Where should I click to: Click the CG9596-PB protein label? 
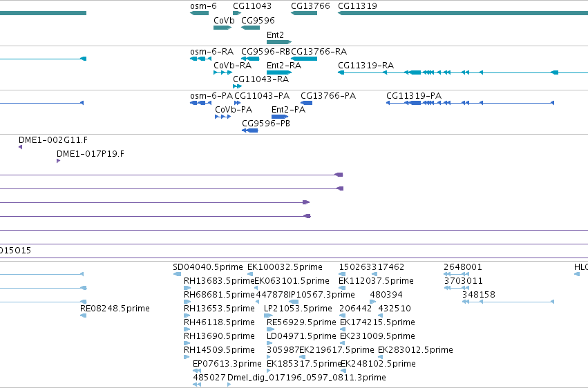click(x=266, y=124)
